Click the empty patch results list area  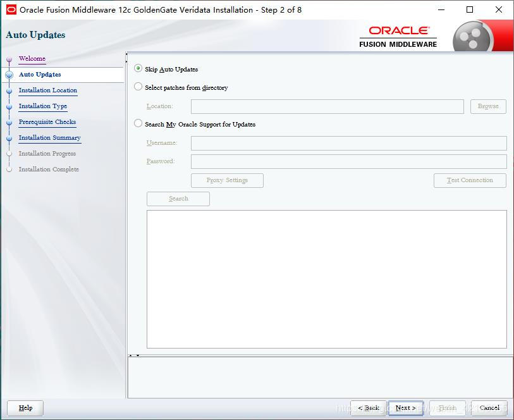coord(326,279)
